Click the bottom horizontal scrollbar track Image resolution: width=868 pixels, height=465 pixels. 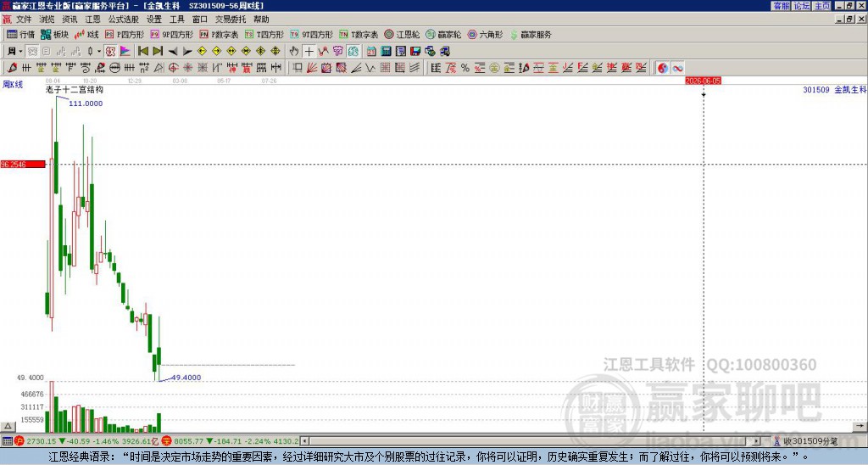click(x=531, y=441)
